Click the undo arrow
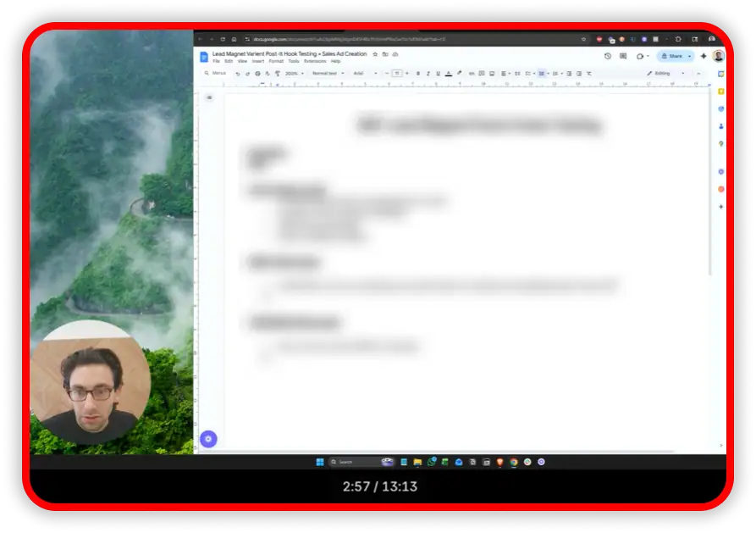756x533 pixels. click(x=238, y=74)
